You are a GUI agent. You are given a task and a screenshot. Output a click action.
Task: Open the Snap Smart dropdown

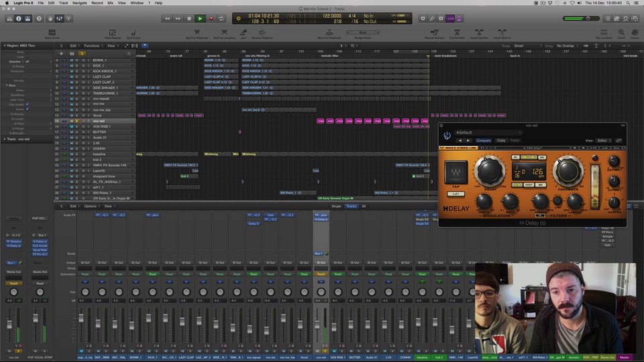pos(527,46)
